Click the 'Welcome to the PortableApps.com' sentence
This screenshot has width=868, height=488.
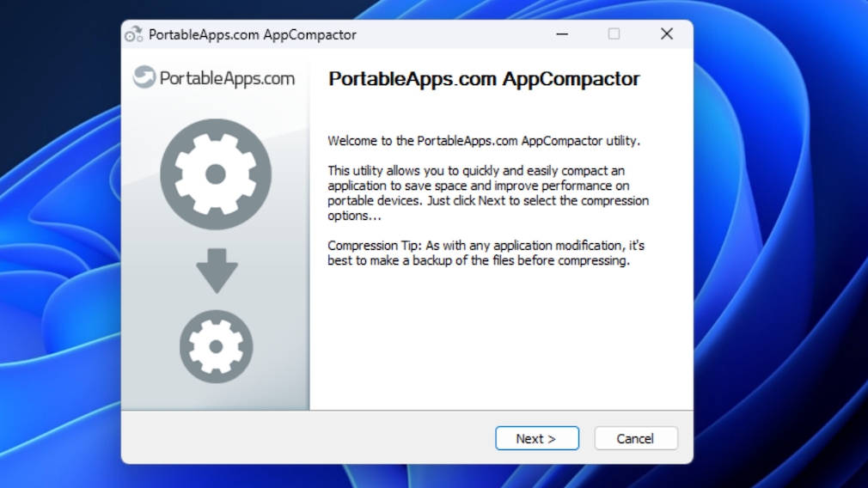point(484,140)
